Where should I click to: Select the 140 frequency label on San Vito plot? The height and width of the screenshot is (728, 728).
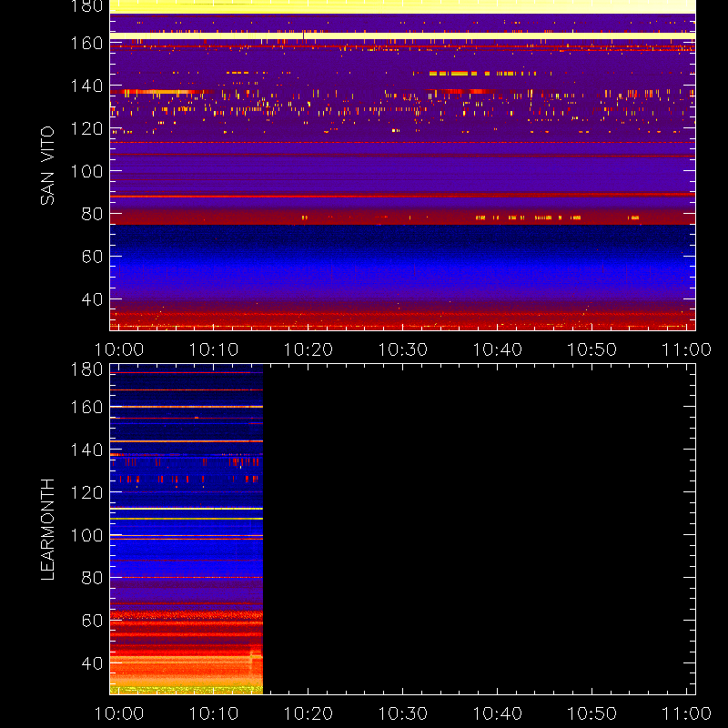click(x=86, y=86)
